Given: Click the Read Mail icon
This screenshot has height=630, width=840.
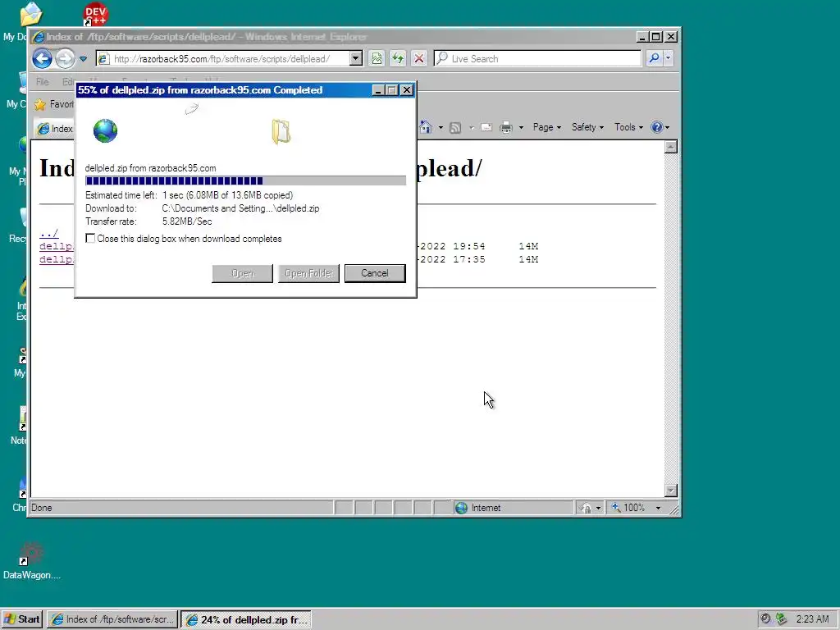Looking at the screenshot, I should 486,127.
